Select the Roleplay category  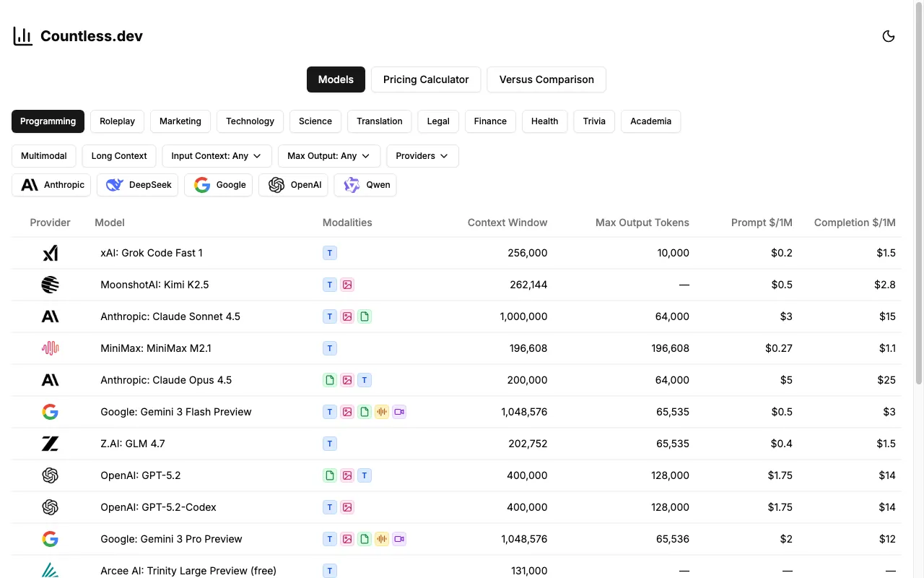click(x=117, y=121)
